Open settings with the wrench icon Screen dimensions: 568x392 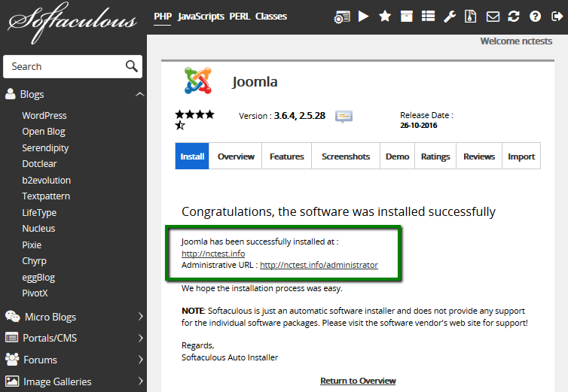tap(450, 17)
